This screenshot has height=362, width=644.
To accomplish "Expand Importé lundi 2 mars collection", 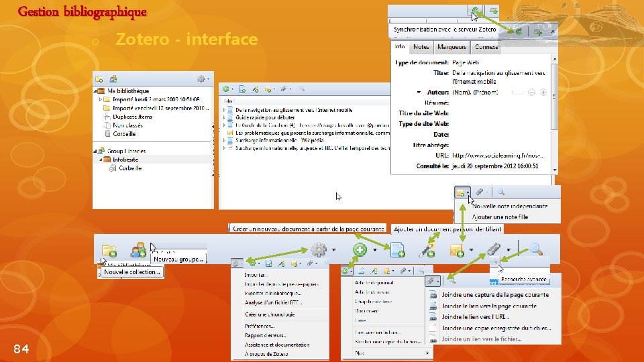I will (x=100, y=99).
